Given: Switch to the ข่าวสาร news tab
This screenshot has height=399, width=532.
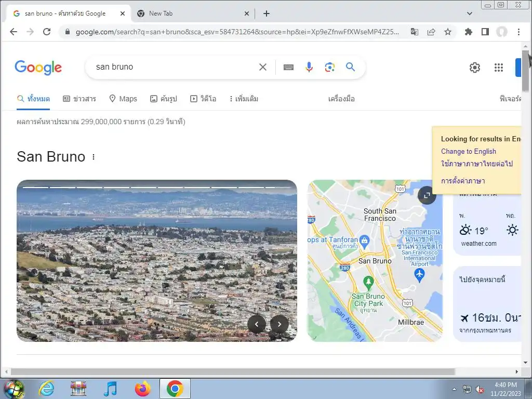Looking at the screenshot, I should (79, 99).
